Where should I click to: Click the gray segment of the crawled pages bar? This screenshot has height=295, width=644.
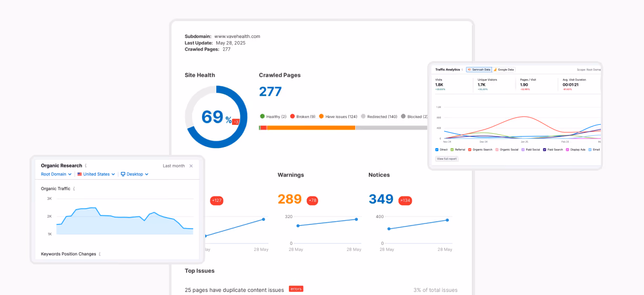click(391, 127)
